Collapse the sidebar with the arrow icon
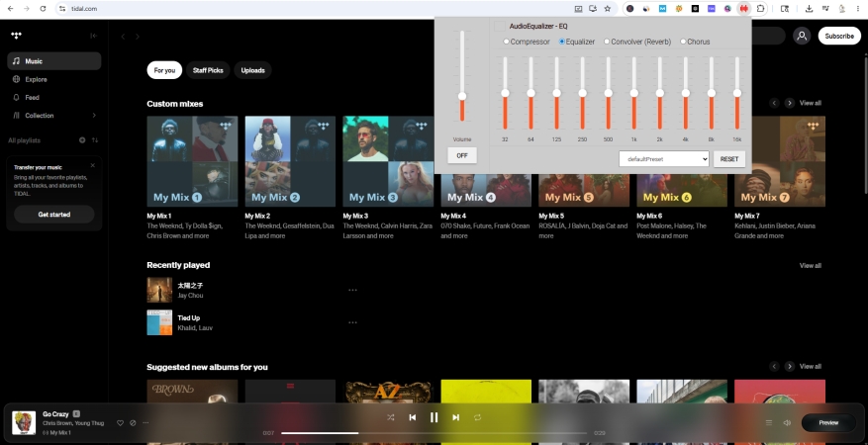The image size is (868, 445). click(x=94, y=36)
